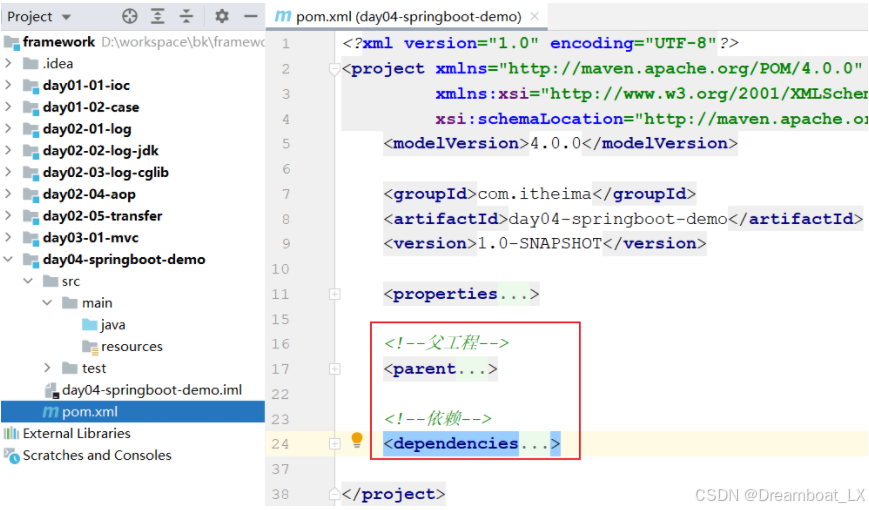Expand the .idea folder
Viewport: 869px width, 510px height.
(8, 63)
